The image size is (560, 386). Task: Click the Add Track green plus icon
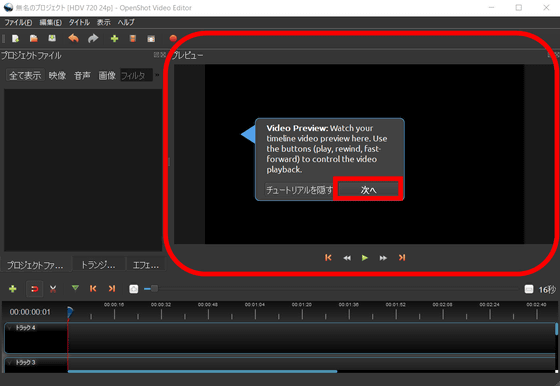coord(12,289)
